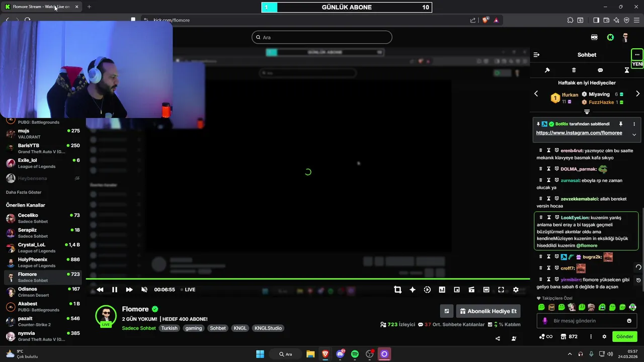Open Windows Start menu
Image resolution: width=644 pixels, height=362 pixels.
(x=260, y=354)
